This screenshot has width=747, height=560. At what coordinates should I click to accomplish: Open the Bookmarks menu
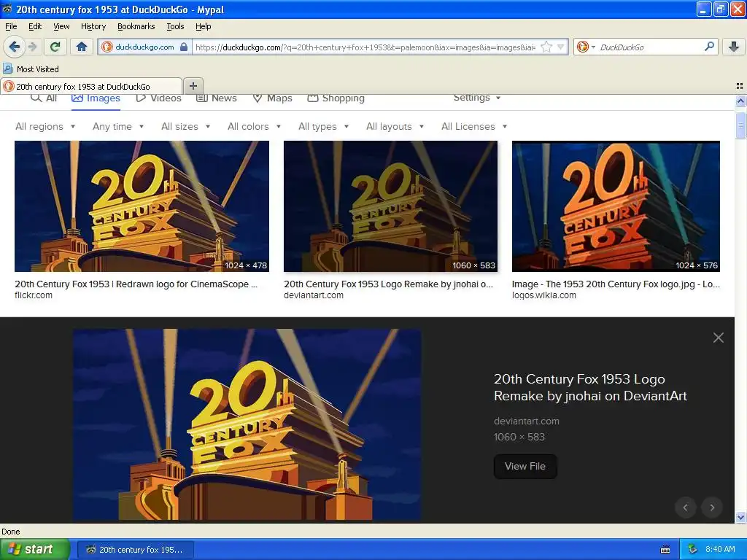pos(136,26)
